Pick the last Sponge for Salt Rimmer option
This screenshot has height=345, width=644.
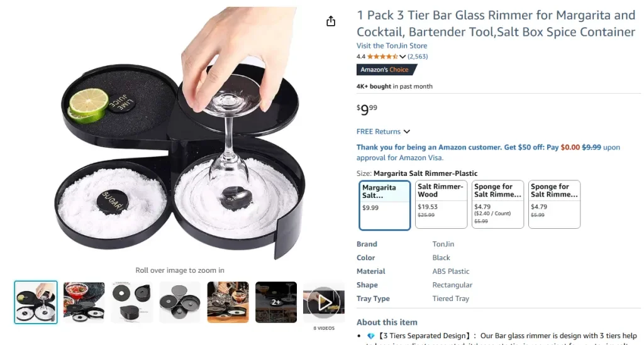[554, 204]
